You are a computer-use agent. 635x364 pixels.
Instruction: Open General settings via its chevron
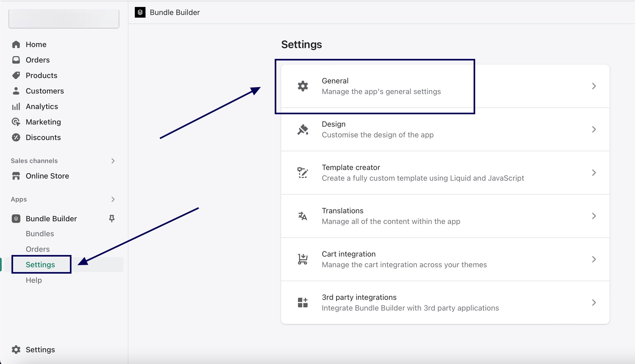pyautogui.click(x=594, y=86)
